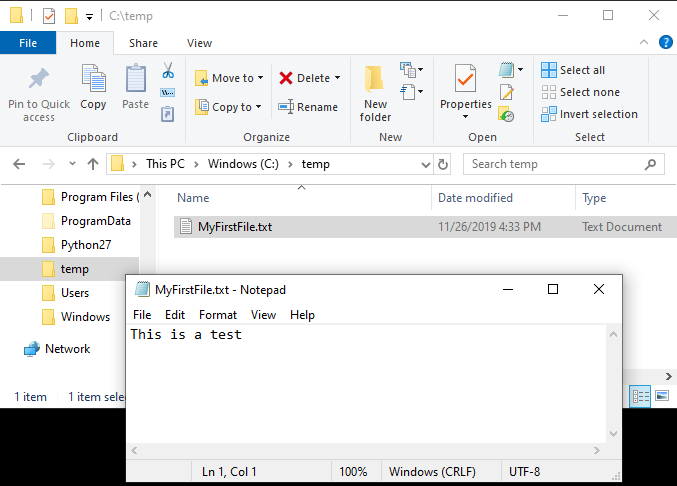Image resolution: width=677 pixels, height=486 pixels.
Task: Expand address bar history dropdown
Action: (426, 164)
